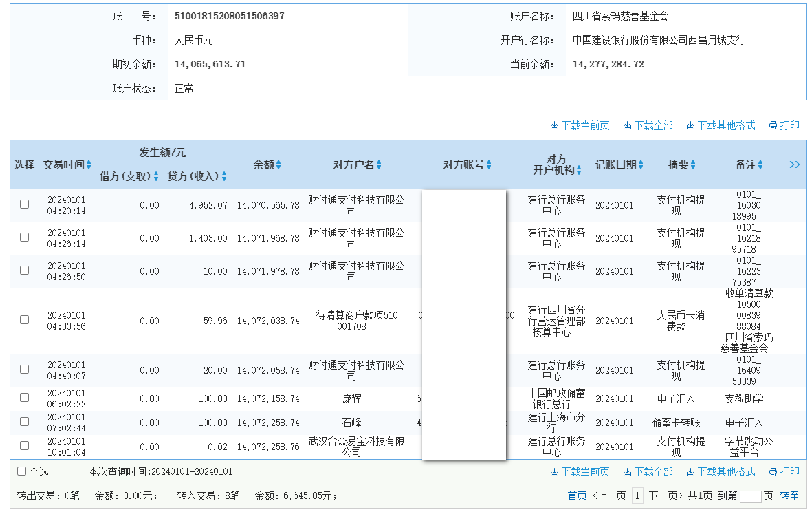Sort by 记账日期 column arrows
Image resolution: width=812 pixels, height=512 pixels.
point(641,164)
